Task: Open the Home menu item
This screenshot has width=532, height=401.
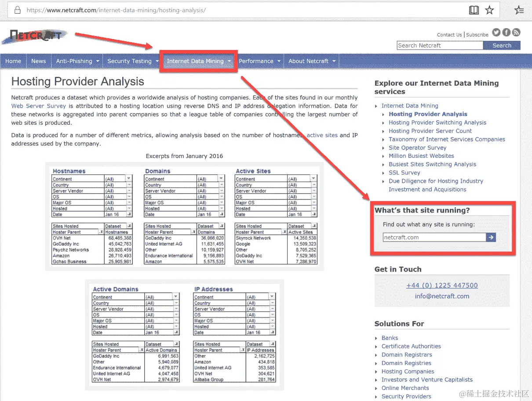Action: coord(13,61)
